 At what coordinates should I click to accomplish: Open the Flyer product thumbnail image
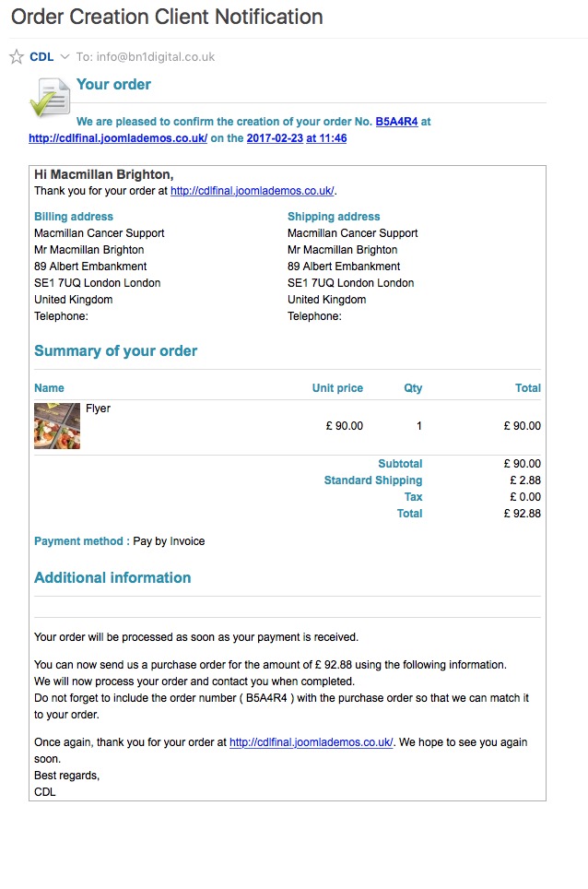coord(57,426)
